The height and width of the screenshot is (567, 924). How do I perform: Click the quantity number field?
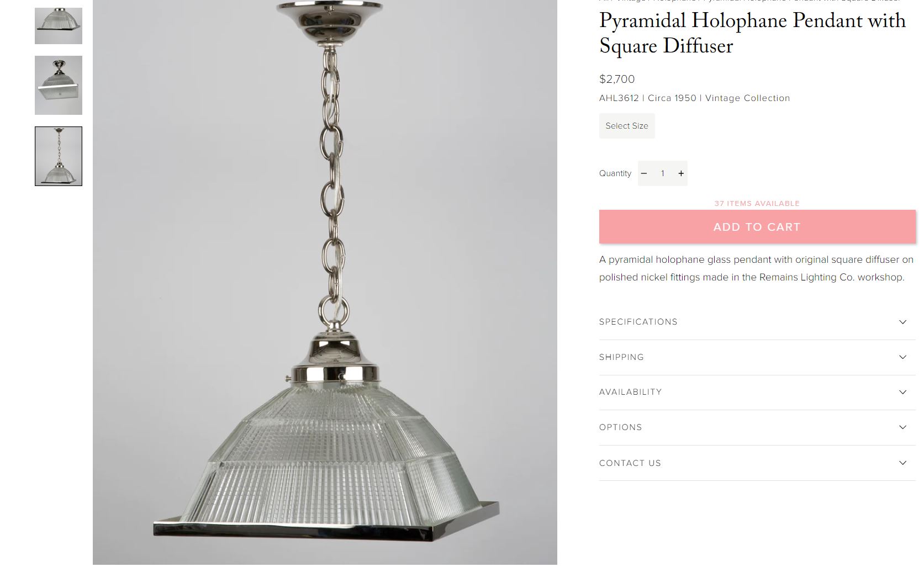point(663,173)
